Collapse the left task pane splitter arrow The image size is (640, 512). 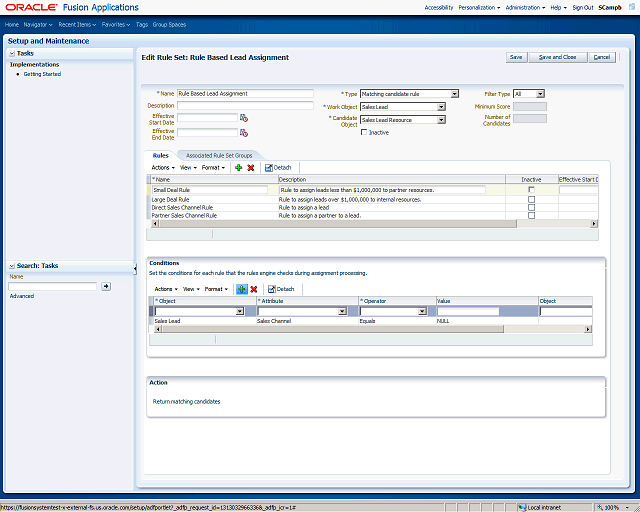tap(135, 269)
